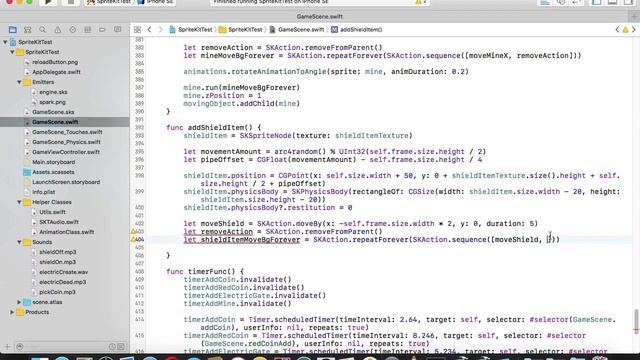Open the Find navigator magnifier icon
The image size is (640, 360).
[x=42, y=30]
